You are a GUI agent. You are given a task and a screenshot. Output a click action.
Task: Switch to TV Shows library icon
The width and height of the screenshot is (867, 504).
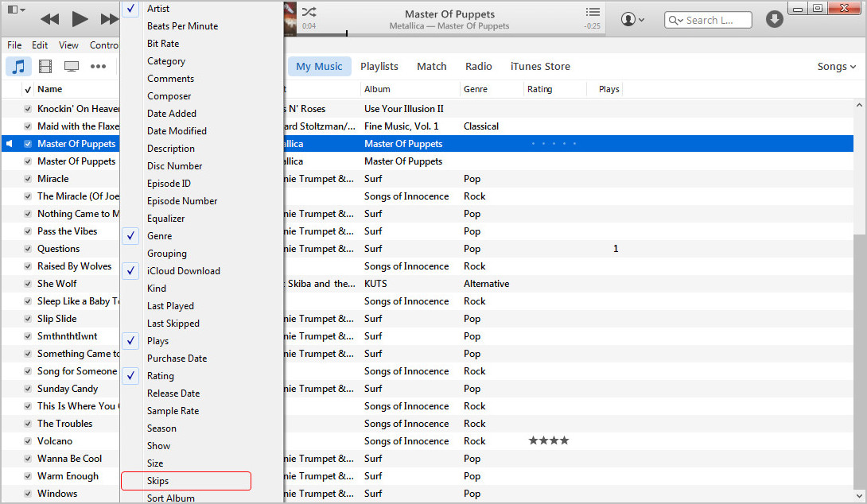(x=72, y=66)
